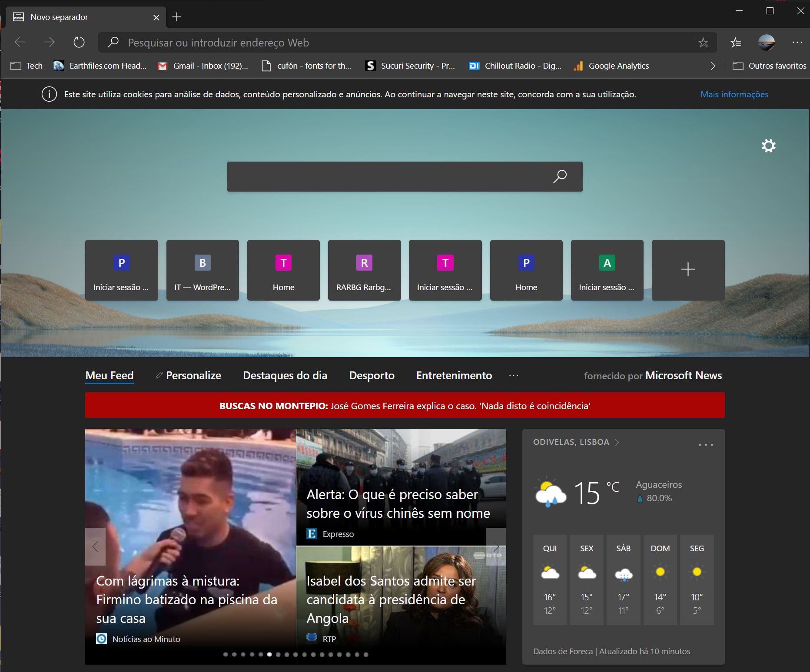The height and width of the screenshot is (672, 810).
Task: Click the cookie notice info icon
Action: (49, 94)
